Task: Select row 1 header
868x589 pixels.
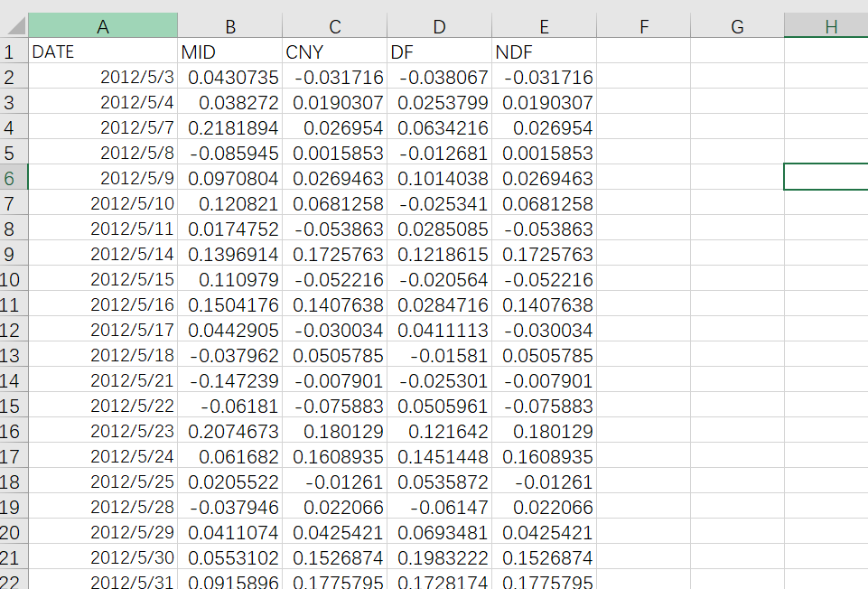Action: click(x=14, y=51)
